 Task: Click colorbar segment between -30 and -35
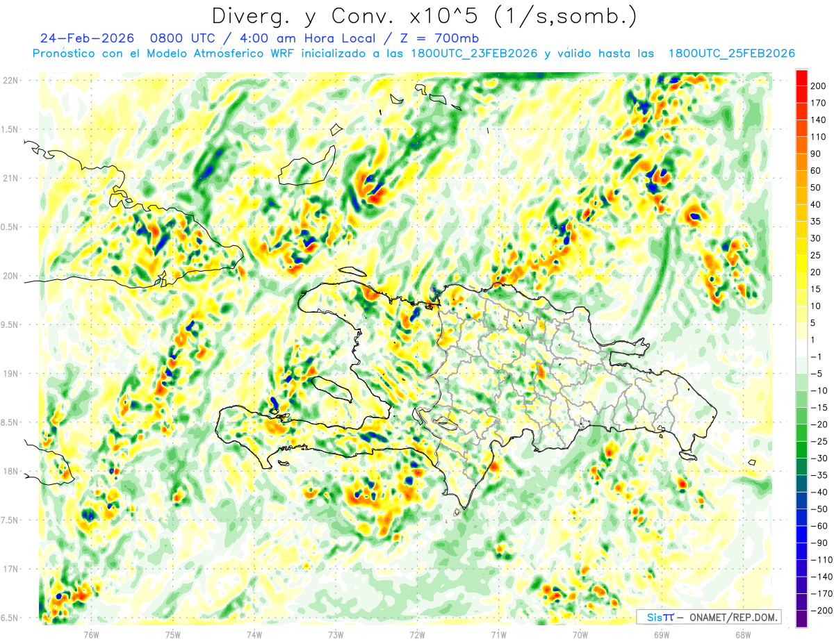point(801,467)
